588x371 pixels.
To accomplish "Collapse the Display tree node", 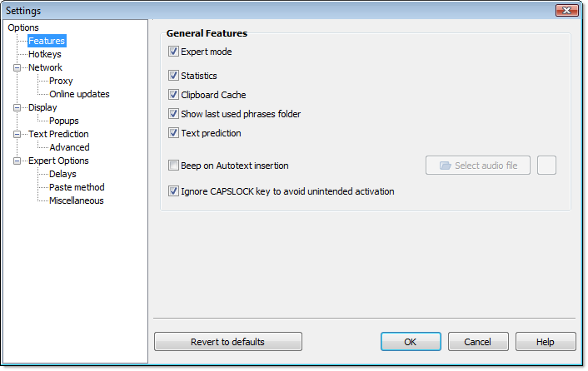I will pos(17,108).
